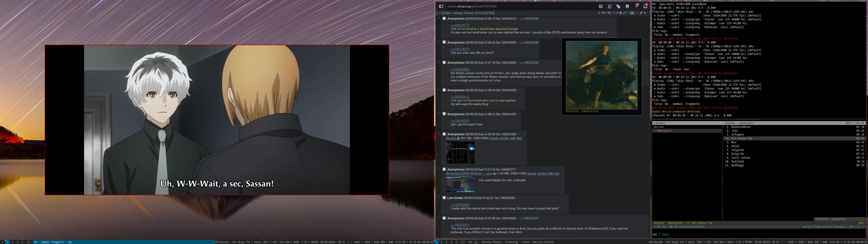Open the post menu arrow for No.106202412

(x=518, y=19)
